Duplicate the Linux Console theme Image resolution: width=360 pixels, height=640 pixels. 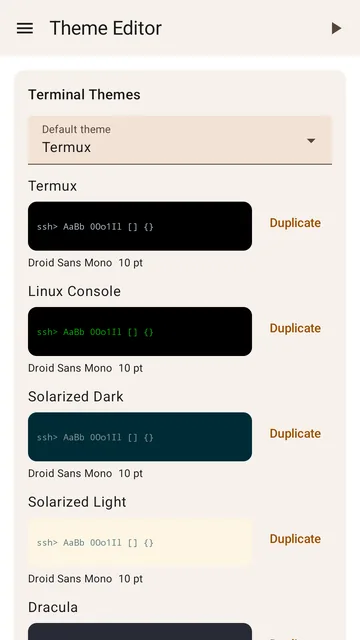pos(295,328)
